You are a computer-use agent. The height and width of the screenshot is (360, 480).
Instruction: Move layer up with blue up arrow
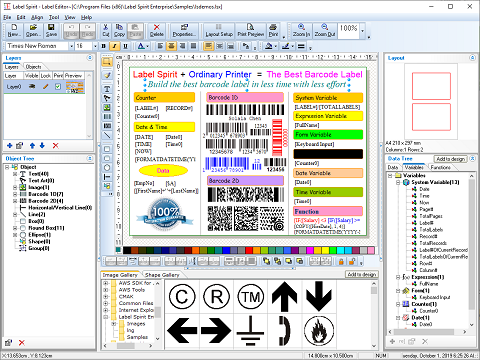coord(32,146)
